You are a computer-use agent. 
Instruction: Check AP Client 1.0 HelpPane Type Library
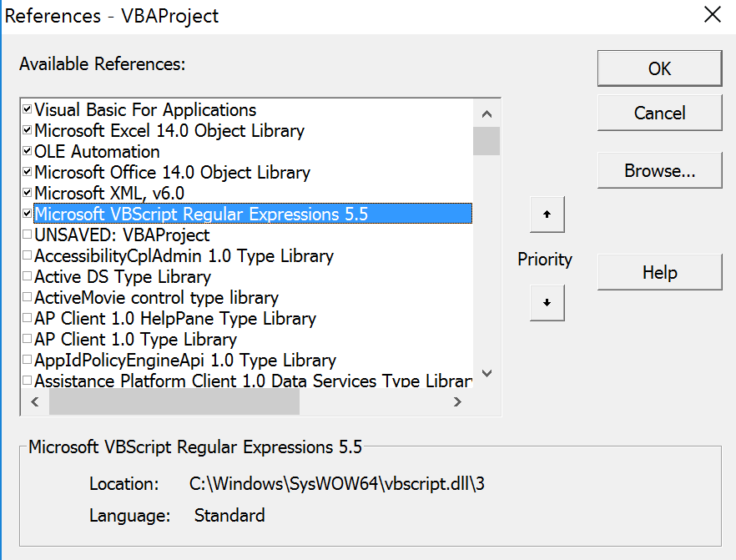click(x=28, y=318)
